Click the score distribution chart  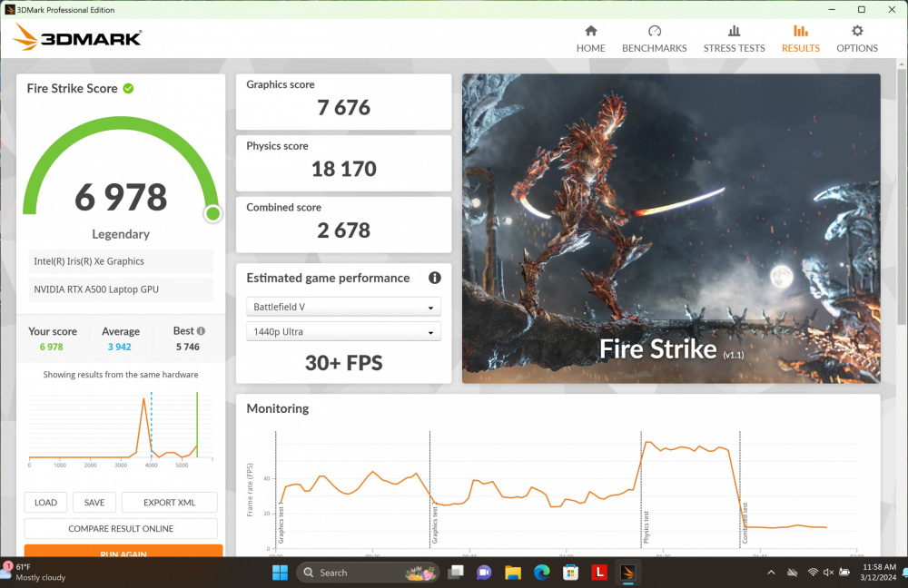pos(121,428)
